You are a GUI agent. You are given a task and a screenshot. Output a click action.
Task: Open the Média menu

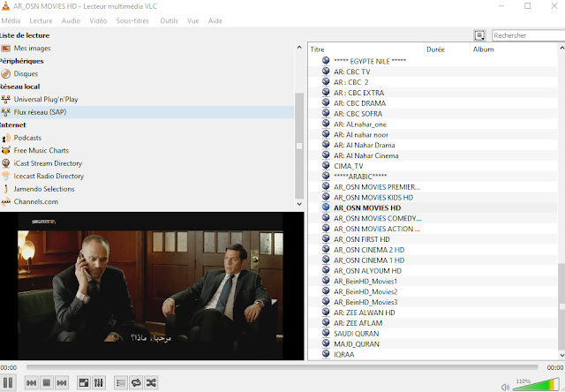point(11,20)
